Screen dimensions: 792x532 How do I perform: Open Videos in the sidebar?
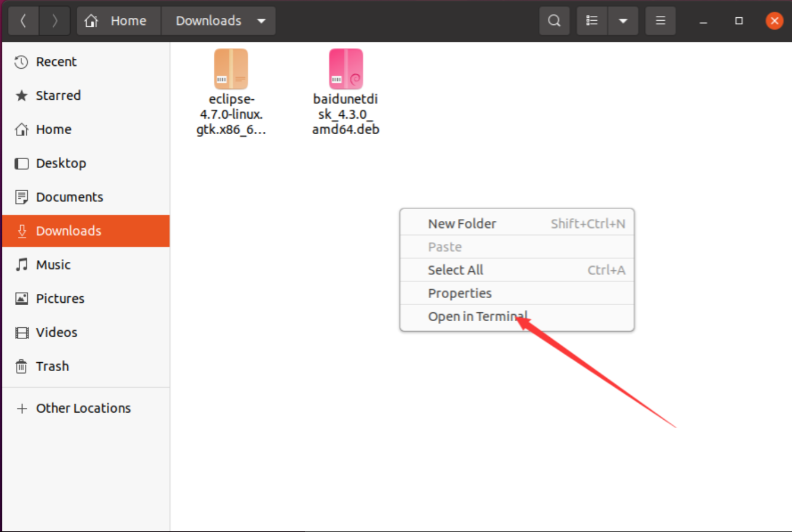coord(85,332)
